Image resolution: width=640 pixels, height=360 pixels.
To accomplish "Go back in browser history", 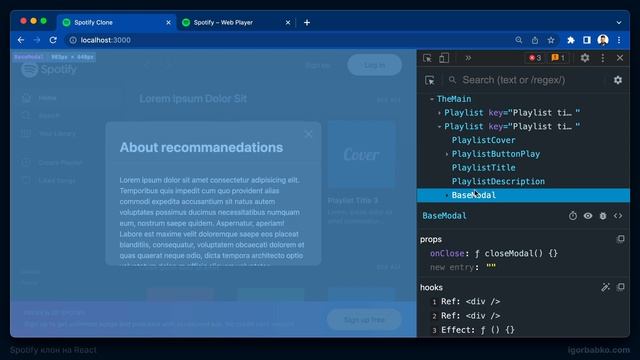I will [21, 40].
